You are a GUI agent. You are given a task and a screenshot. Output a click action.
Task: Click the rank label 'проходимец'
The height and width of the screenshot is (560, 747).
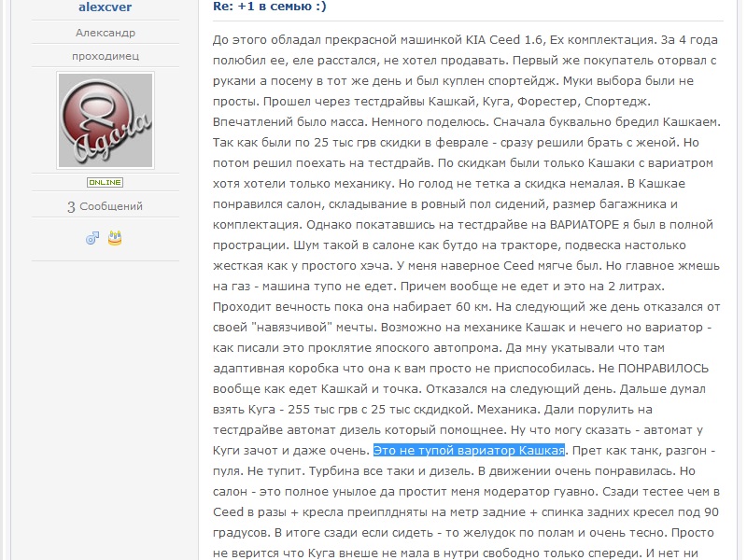click(106, 56)
